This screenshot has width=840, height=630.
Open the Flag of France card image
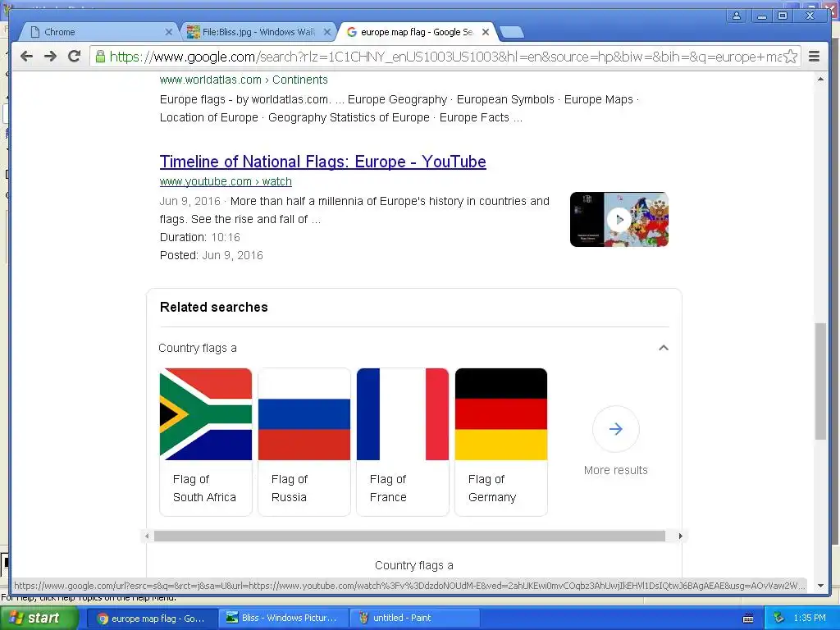point(402,414)
